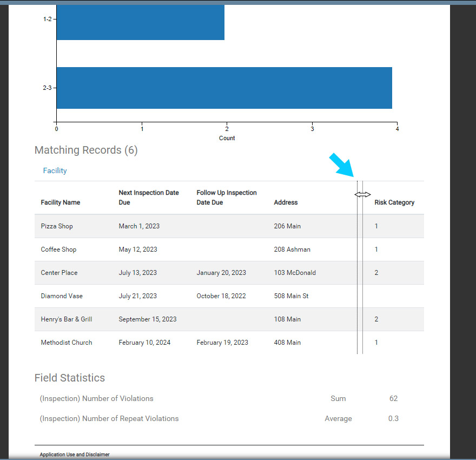Select the 1-2 bar in chart
This screenshot has width=476, height=460.
pos(140,22)
